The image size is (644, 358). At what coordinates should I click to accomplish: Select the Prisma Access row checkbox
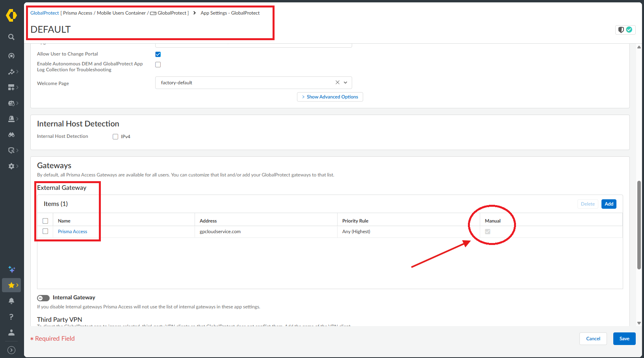45,232
